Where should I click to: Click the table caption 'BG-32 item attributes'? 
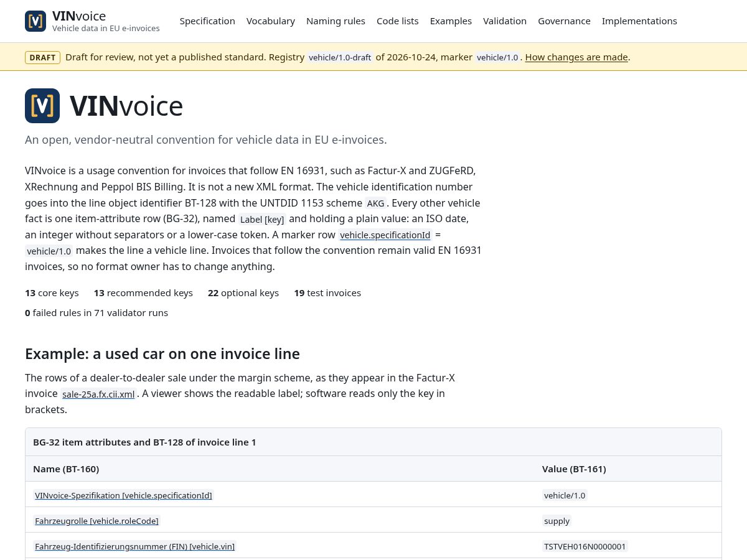pyautogui.click(x=144, y=442)
